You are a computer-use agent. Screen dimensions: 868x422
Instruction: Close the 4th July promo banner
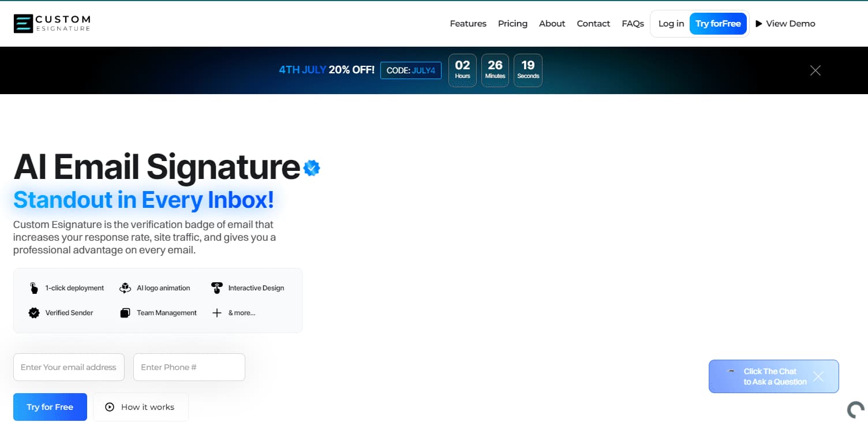pos(815,70)
